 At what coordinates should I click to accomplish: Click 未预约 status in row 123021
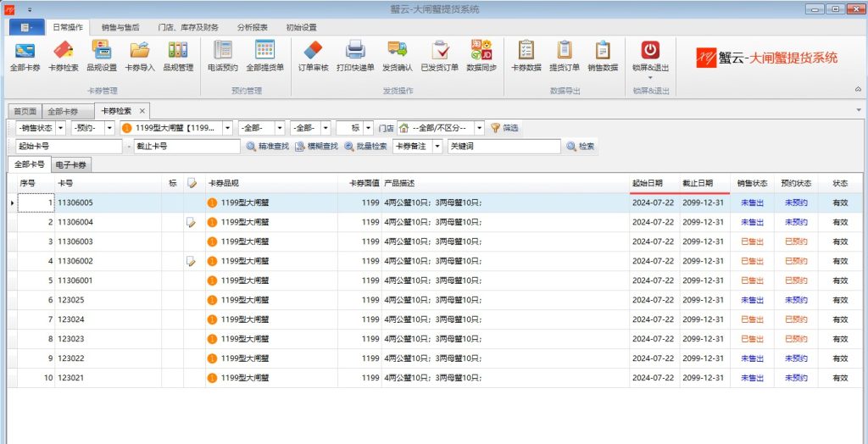click(796, 378)
